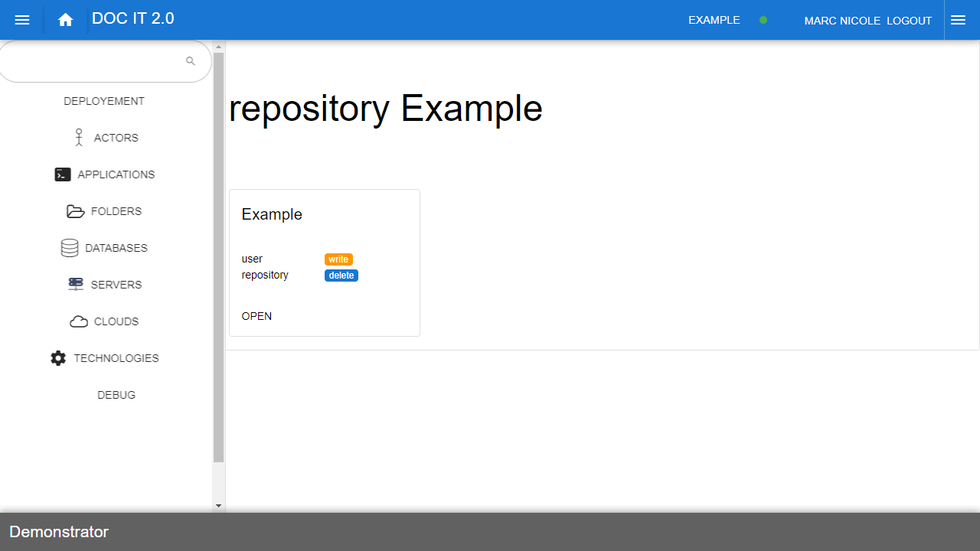980x551 pixels.
Task: Click the Folders open-folder icon
Action: coord(75,211)
